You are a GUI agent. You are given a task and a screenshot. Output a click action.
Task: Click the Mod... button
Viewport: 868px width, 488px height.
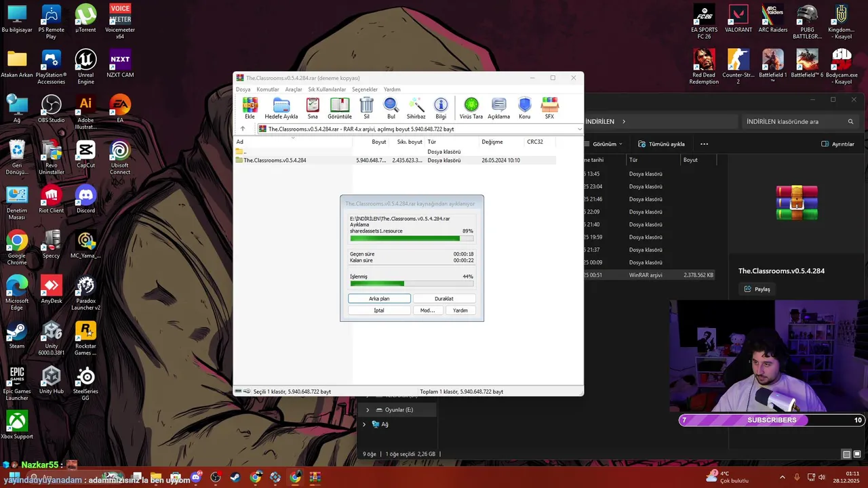coord(427,310)
